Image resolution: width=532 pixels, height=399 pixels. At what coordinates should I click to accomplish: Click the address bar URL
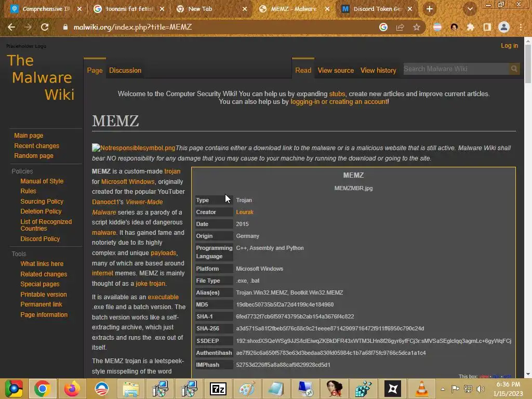[132, 27]
